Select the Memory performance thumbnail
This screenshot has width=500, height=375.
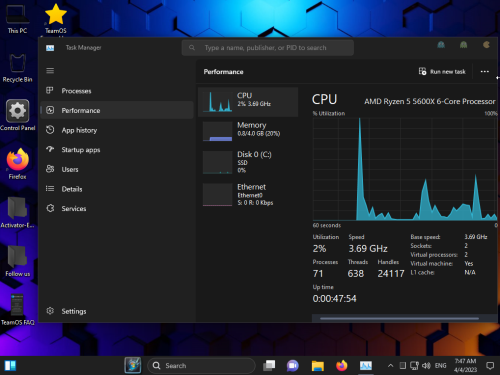(x=218, y=131)
